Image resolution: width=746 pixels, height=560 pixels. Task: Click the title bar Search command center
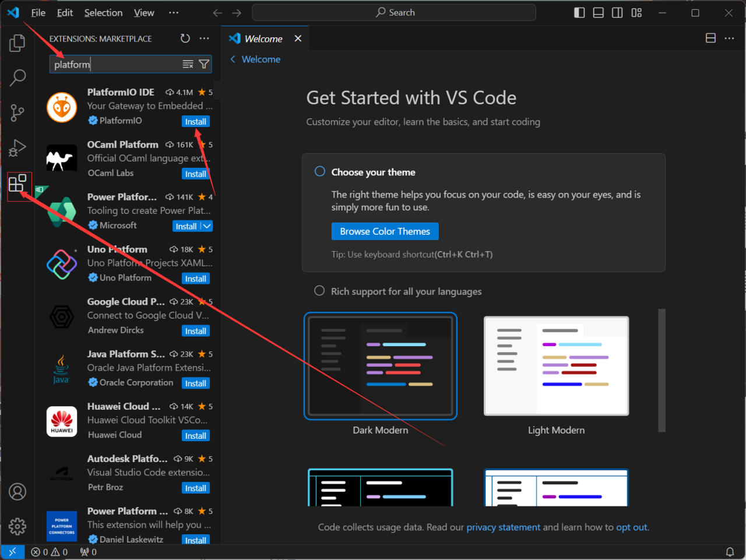394,13
